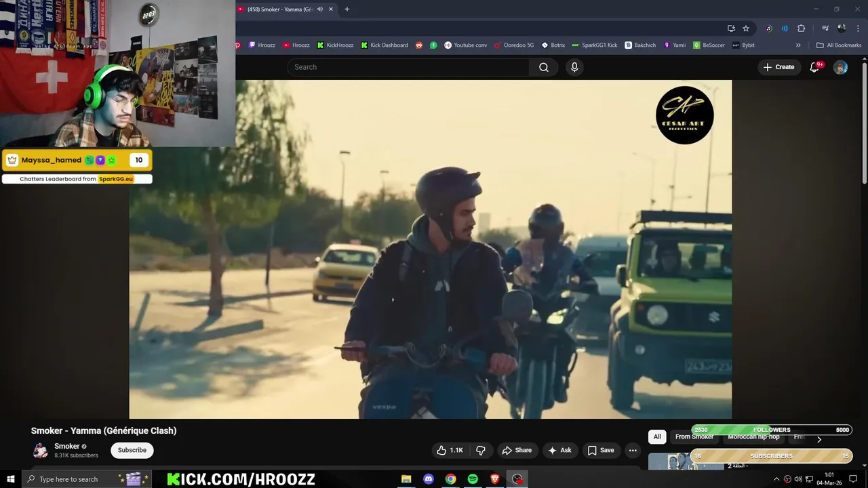868x488 pixels.
Task: Open Spotify from taskbar
Action: point(473,479)
